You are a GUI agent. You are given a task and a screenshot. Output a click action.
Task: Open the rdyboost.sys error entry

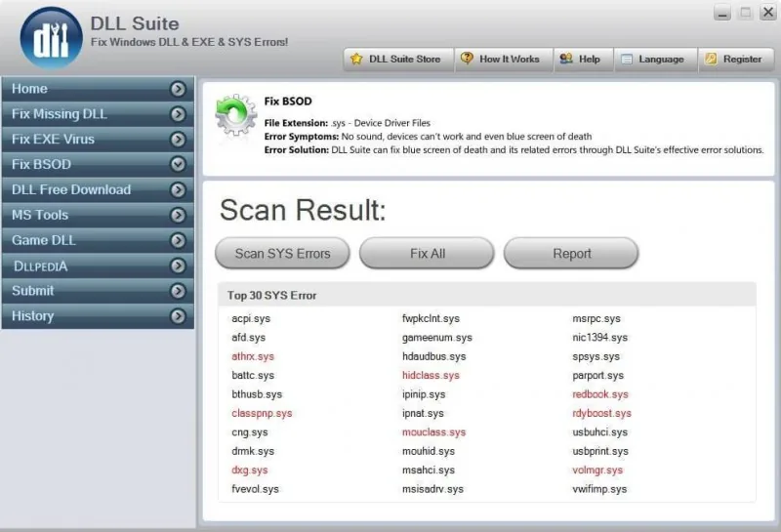(x=601, y=414)
